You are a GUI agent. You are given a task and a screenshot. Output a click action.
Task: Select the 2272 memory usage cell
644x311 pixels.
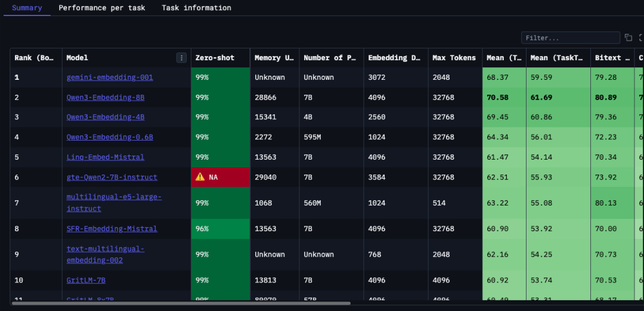pos(275,137)
